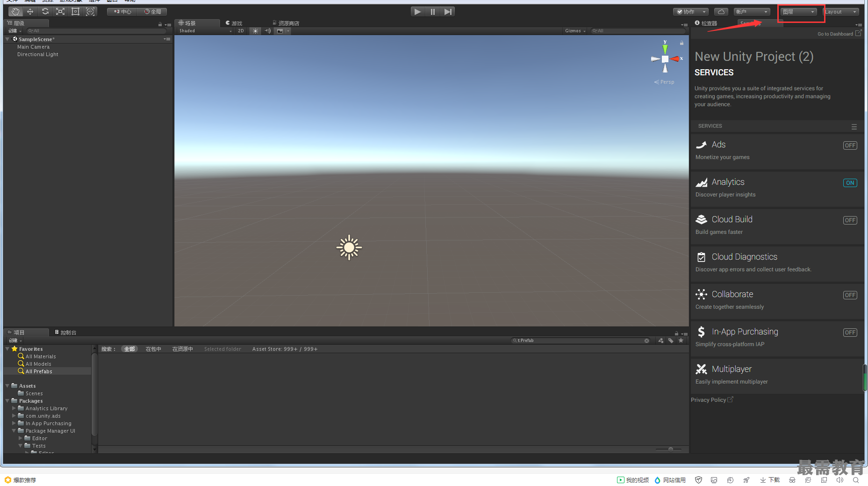The width and height of the screenshot is (868, 486).
Task: Toggle scene lighting sun icon
Action: point(255,31)
